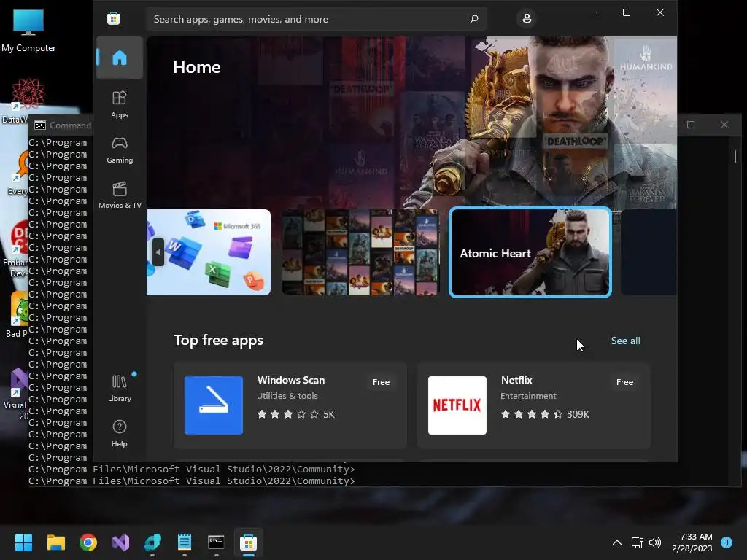This screenshot has width=747, height=560.
Task: Click the Free button for Windows Scan
Action: (381, 382)
